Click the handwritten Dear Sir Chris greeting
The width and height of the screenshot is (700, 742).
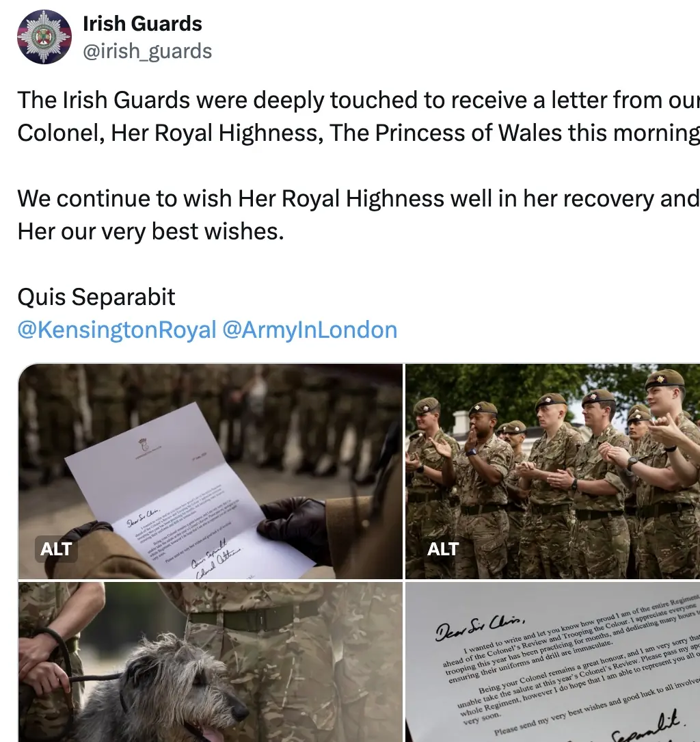click(479, 626)
